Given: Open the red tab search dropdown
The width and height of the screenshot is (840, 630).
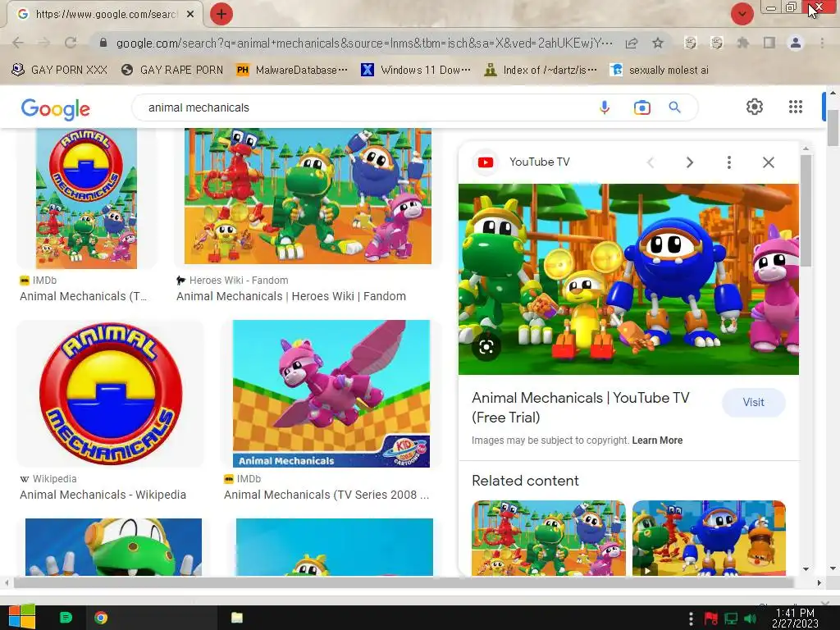Looking at the screenshot, I should tap(742, 14).
